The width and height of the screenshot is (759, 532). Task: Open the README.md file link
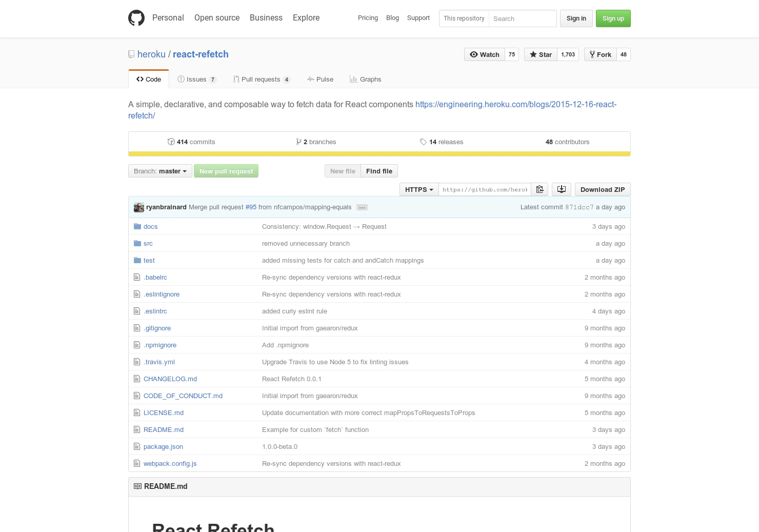[x=163, y=429]
